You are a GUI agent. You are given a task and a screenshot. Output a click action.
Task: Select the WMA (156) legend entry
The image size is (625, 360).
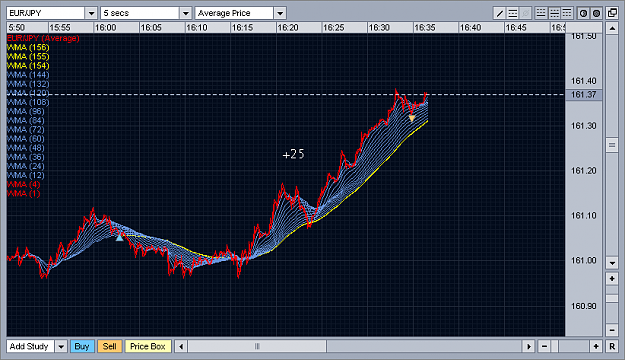pos(28,47)
